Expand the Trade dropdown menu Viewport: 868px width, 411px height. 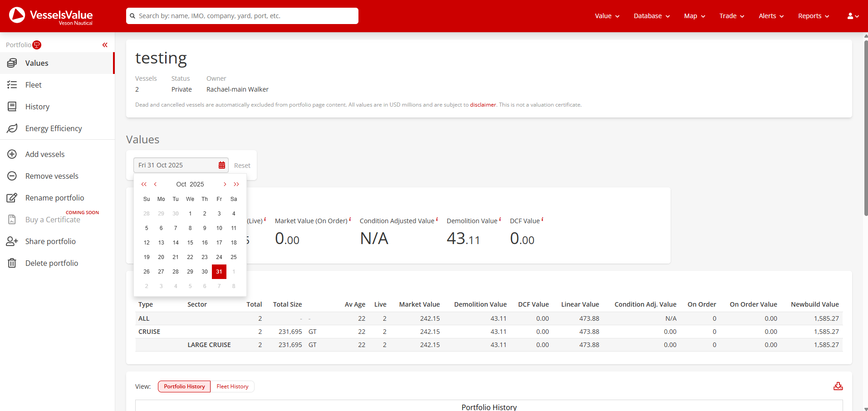(x=731, y=16)
